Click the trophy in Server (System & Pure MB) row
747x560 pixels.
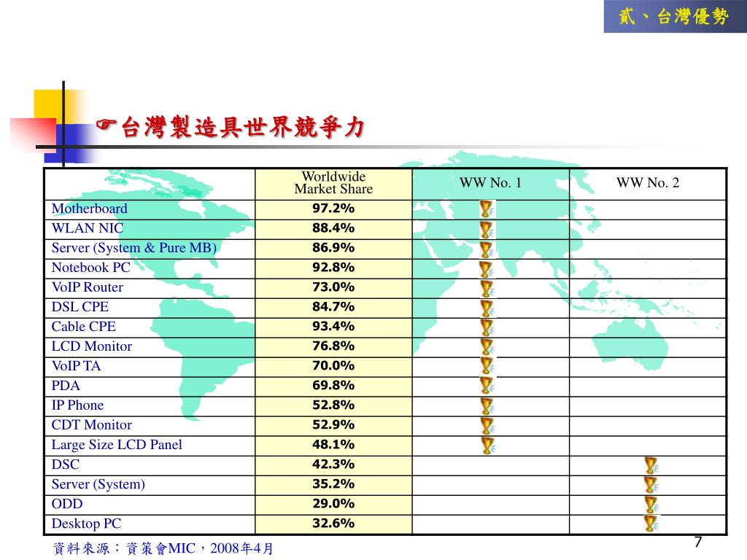[487, 248]
